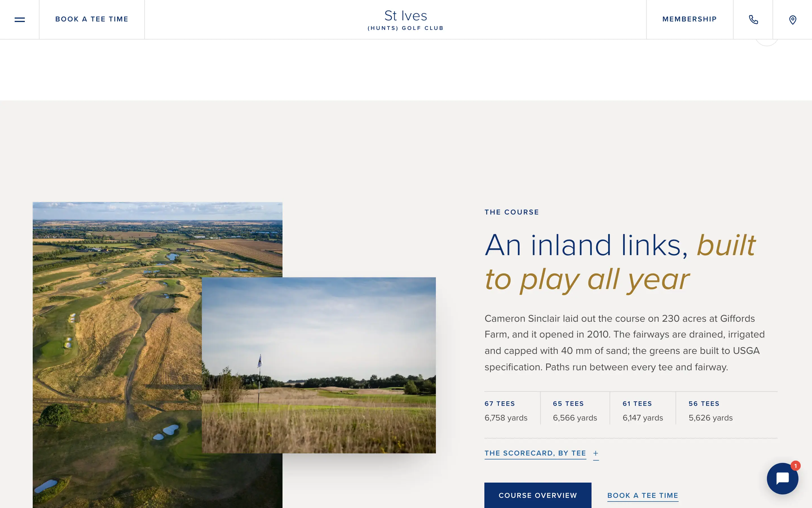Click Book a Tee Time in header

pos(92,19)
